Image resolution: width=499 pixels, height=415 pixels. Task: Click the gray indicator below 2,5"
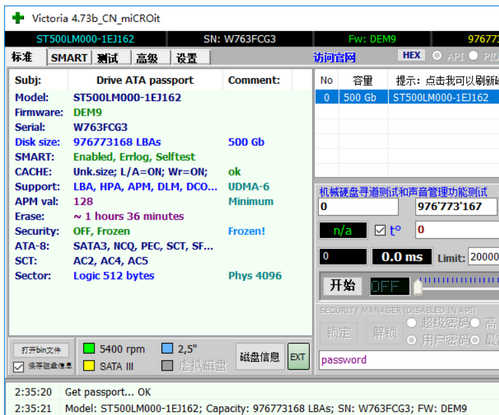[x=167, y=366]
